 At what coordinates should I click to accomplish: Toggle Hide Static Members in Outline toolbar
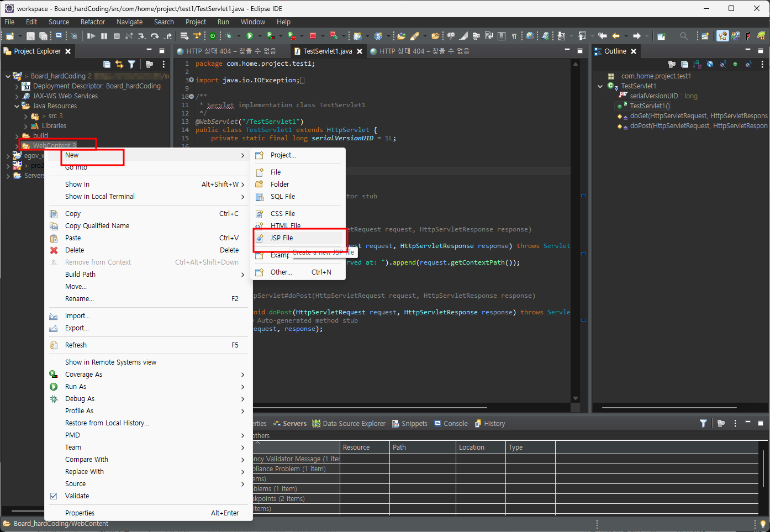[723, 64]
